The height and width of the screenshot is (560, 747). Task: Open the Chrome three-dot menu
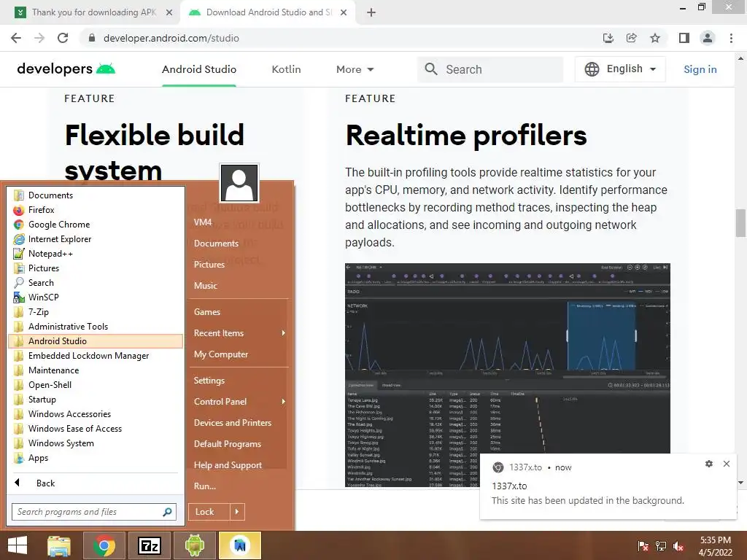point(731,38)
